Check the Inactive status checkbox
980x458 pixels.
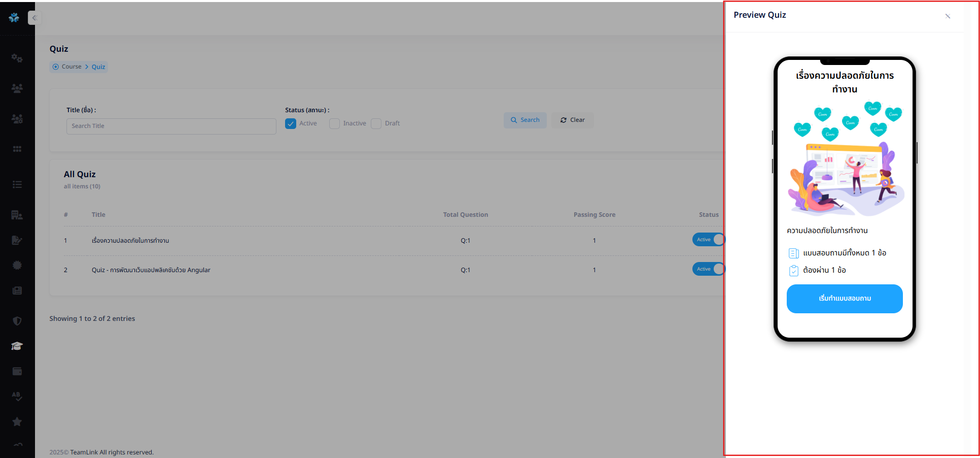pyautogui.click(x=334, y=124)
